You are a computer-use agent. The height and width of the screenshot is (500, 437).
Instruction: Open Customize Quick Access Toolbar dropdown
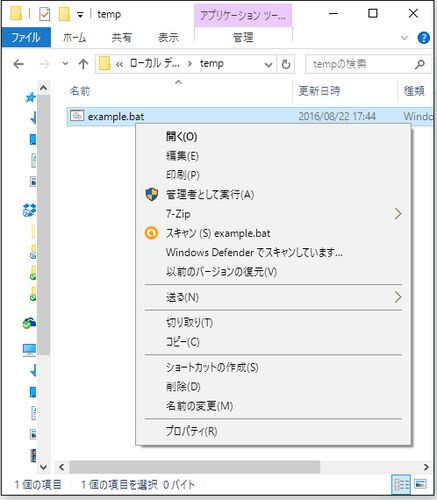[80, 15]
